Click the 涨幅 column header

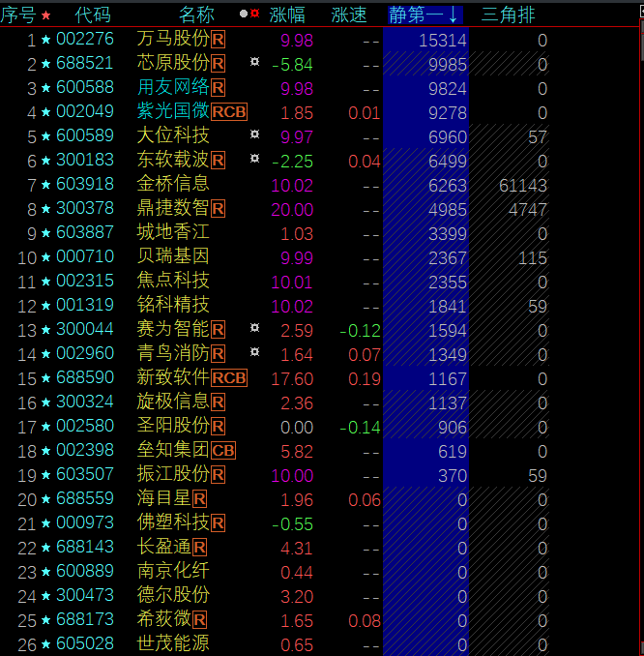(x=287, y=15)
